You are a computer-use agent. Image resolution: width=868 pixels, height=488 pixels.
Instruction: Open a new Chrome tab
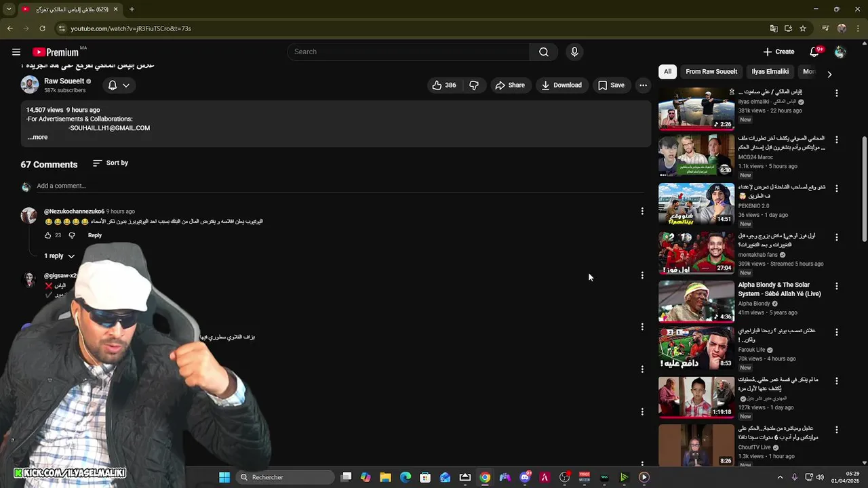[x=132, y=9]
